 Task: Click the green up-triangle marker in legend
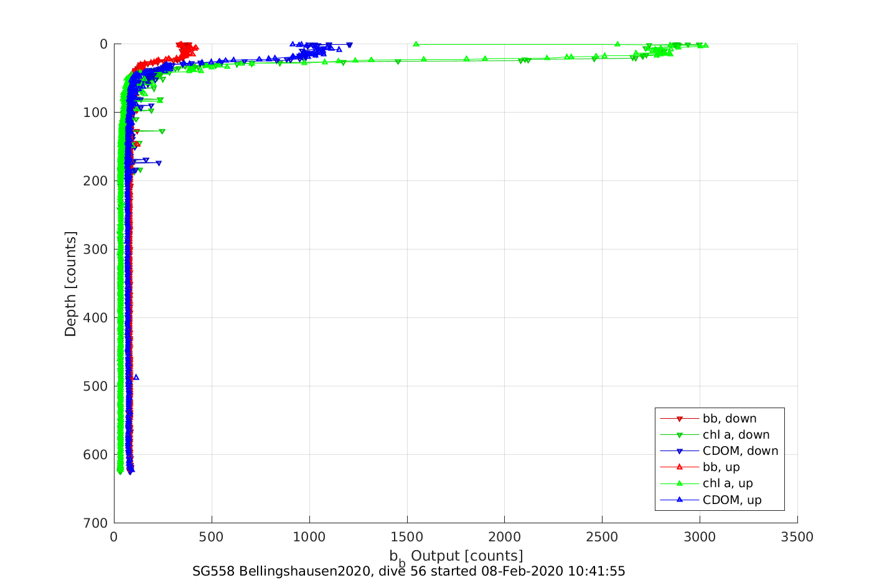680,483
